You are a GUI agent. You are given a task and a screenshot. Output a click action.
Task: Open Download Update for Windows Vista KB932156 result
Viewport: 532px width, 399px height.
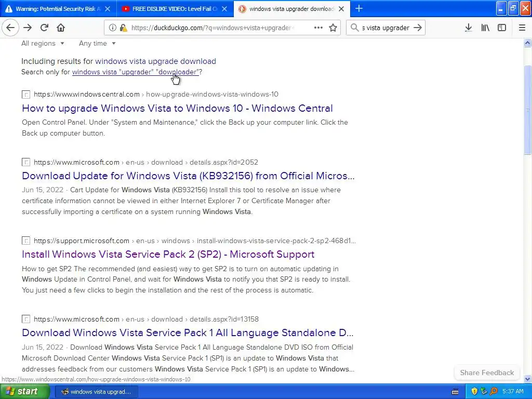(188, 176)
